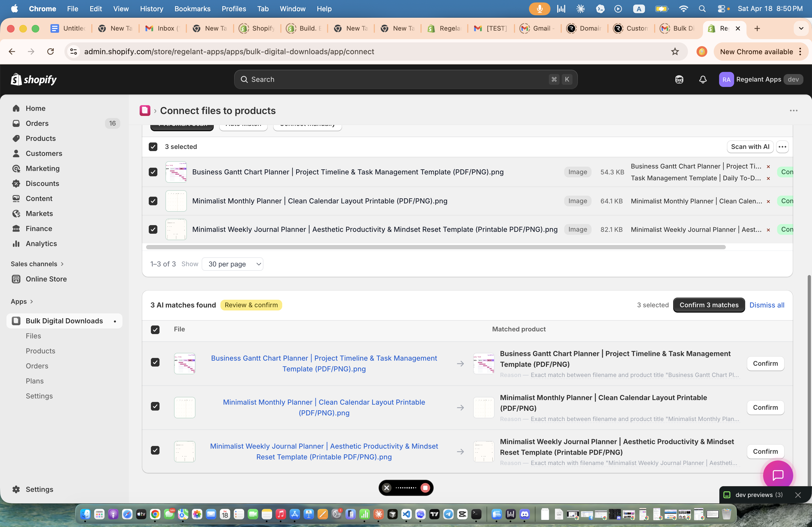The image size is (812, 527).
Task: Uncheck the select-all File checkbox
Action: point(155,330)
